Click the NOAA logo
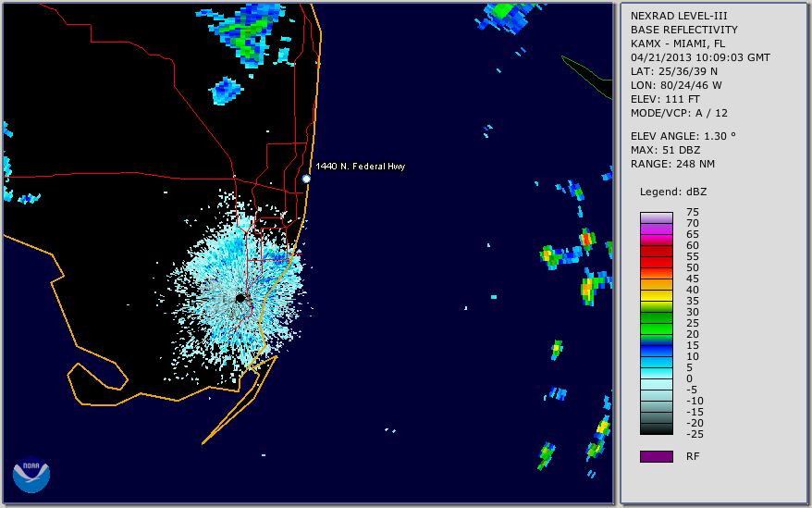The width and height of the screenshot is (812, 508). pos(31,475)
